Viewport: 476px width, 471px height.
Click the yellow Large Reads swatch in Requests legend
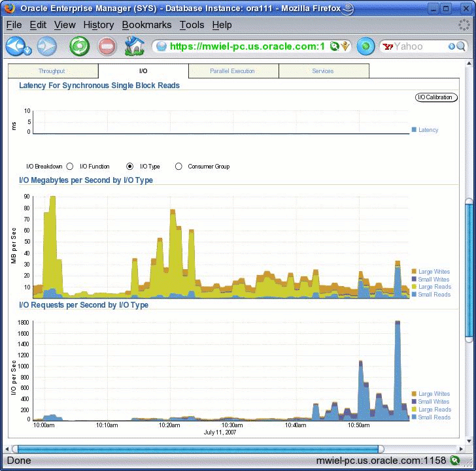pyautogui.click(x=414, y=410)
